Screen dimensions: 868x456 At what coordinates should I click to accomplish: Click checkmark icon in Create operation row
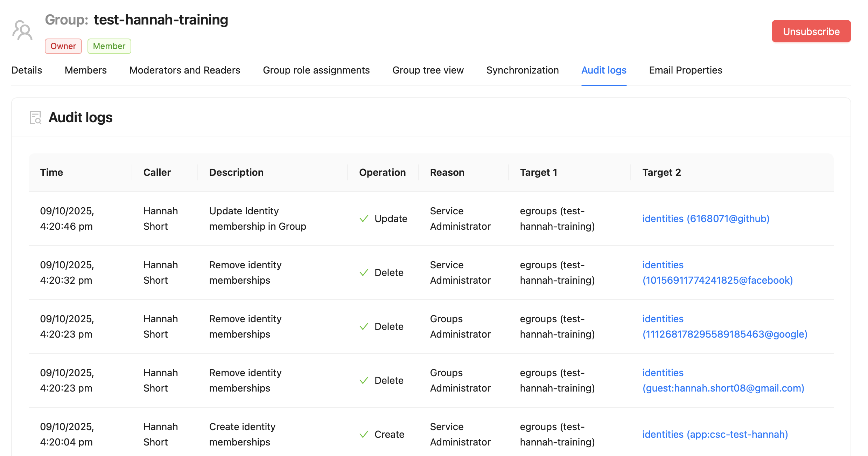[364, 434]
